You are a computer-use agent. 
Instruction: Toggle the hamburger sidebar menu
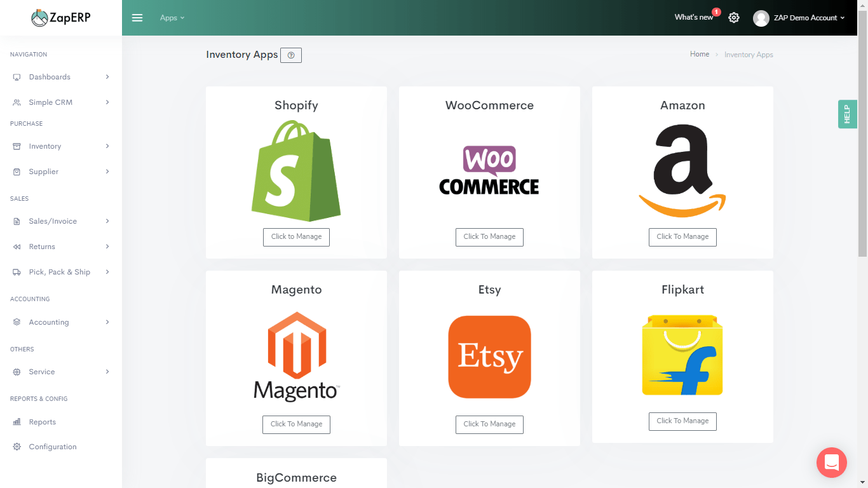click(137, 18)
